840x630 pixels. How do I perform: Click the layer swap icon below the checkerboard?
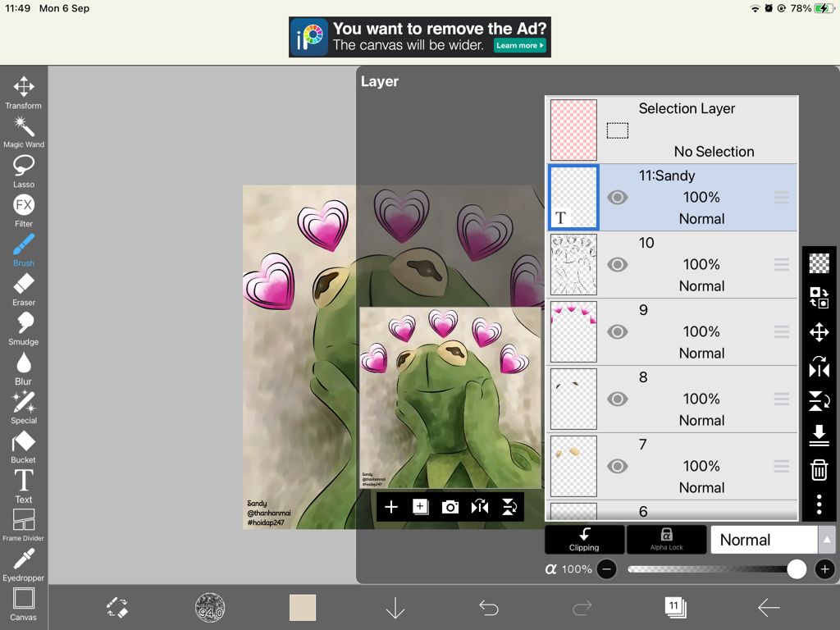(819, 297)
